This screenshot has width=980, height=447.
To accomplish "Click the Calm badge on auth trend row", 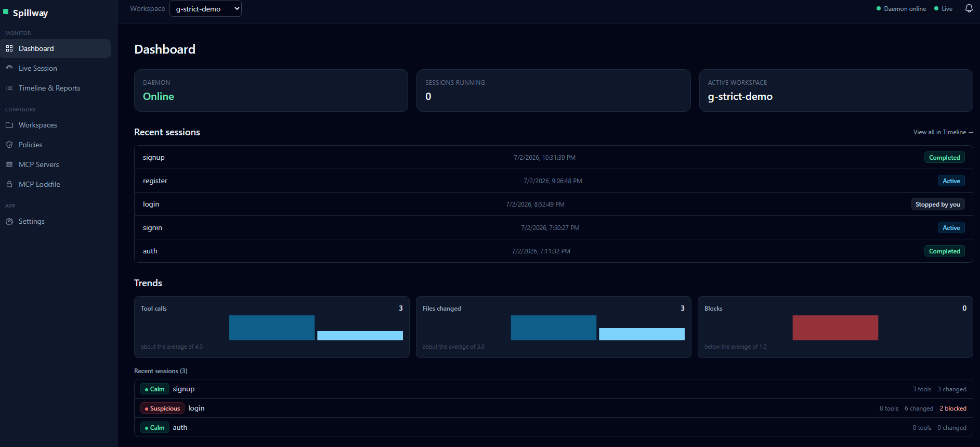I will tap(154, 428).
